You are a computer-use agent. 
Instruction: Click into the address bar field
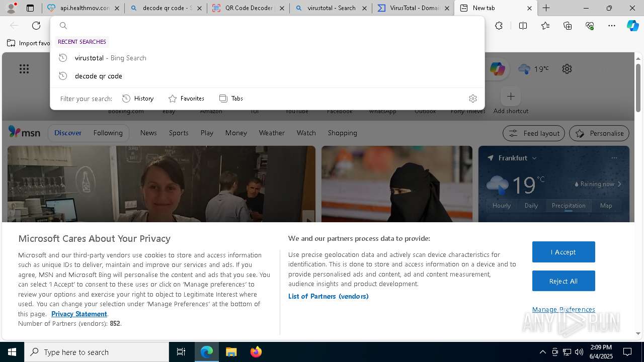[267, 26]
